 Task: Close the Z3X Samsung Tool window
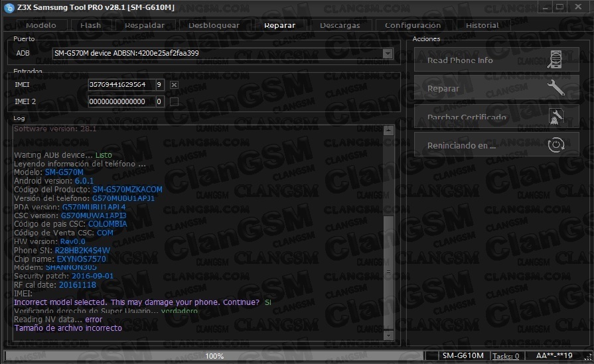[578, 7]
